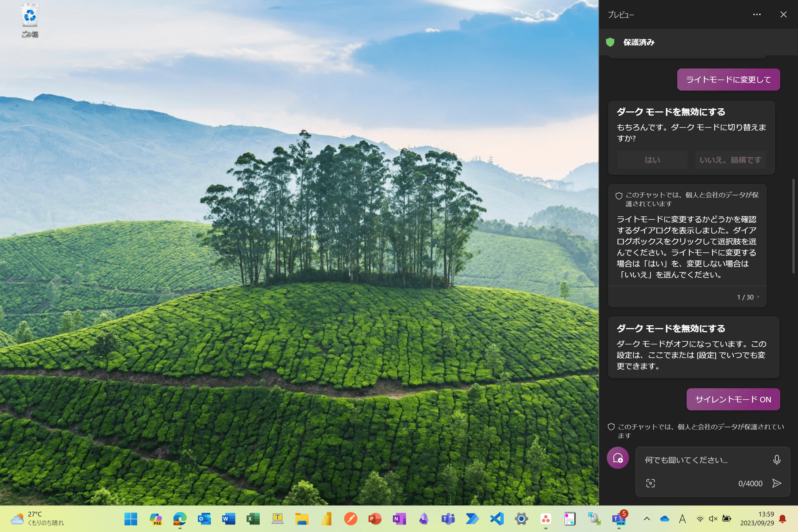The image size is (798, 532).
Task: Click the はい button in dark mode card
Action: pos(652,160)
